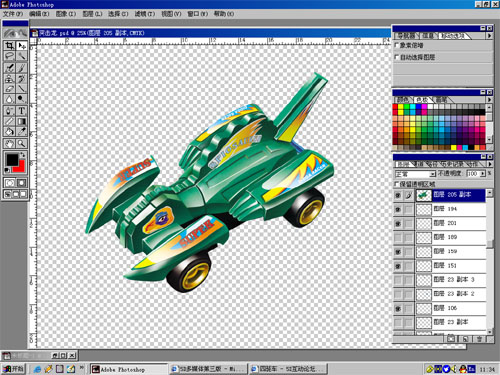Viewport: 500px width, 375px height.
Task: Open the 图层(L) menu
Action: 92,14
